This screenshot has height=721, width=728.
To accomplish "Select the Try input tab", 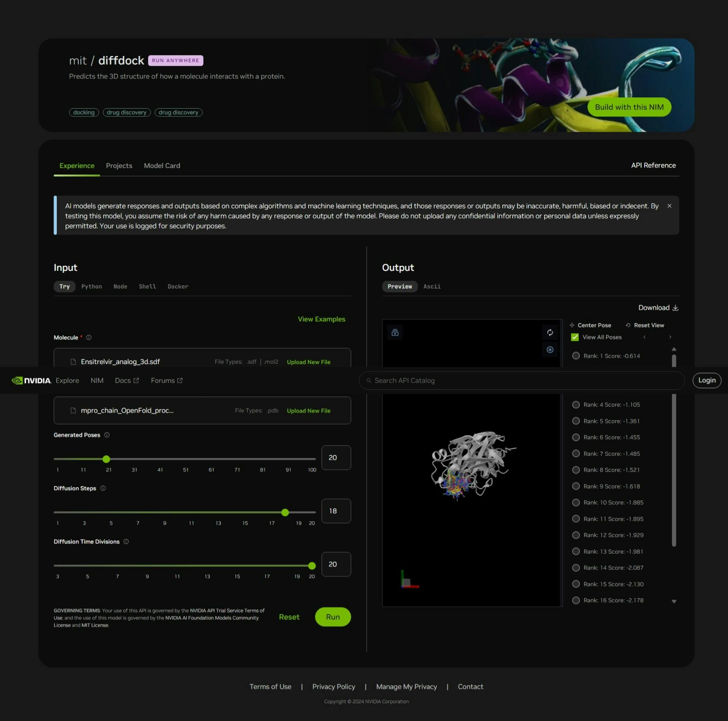I will click(64, 286).
